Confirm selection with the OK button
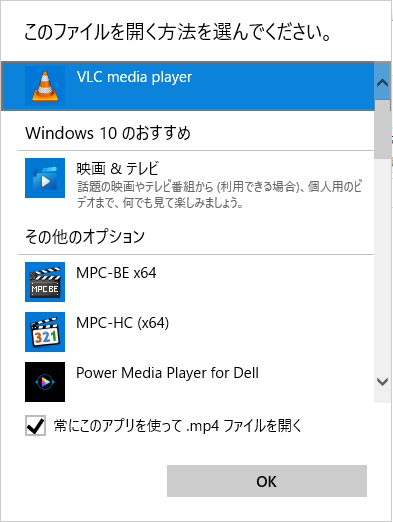393x522 pixels. click(x=267, y=481)
